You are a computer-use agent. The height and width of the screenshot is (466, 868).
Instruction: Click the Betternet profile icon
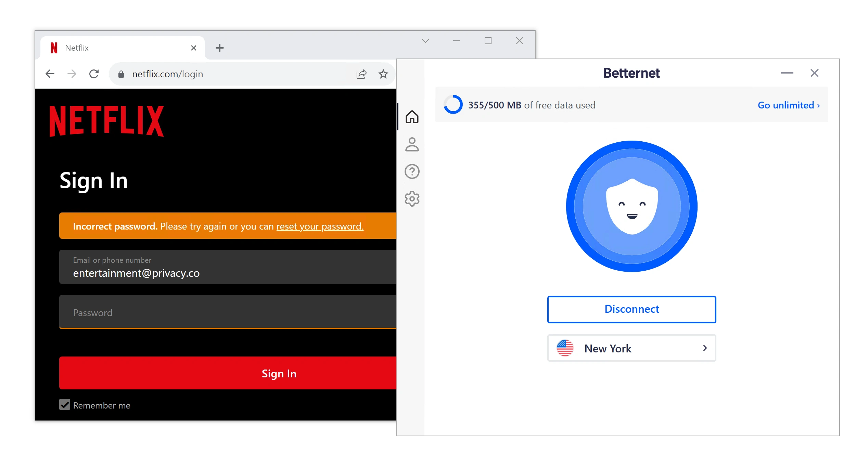click(x=413, y=143)
